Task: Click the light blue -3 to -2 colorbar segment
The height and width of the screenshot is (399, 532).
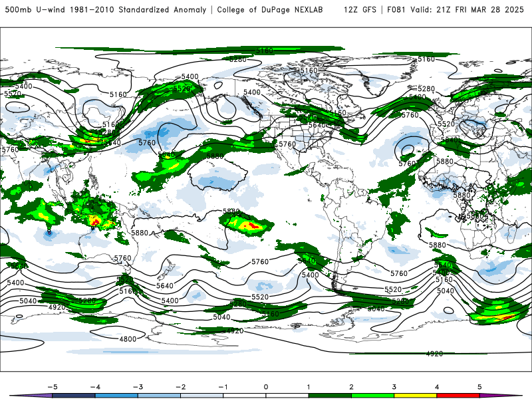Action: [159, 396]
